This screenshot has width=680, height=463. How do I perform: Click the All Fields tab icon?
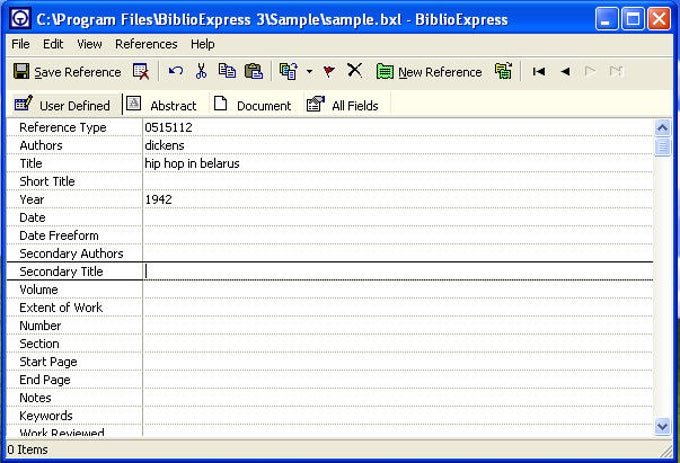pos(315,104)
